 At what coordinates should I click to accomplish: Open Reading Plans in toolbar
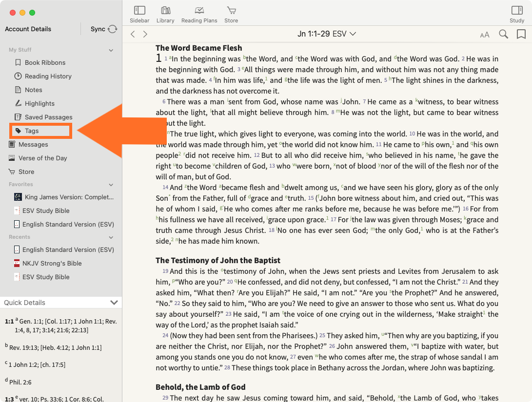[x=199, y=15]
